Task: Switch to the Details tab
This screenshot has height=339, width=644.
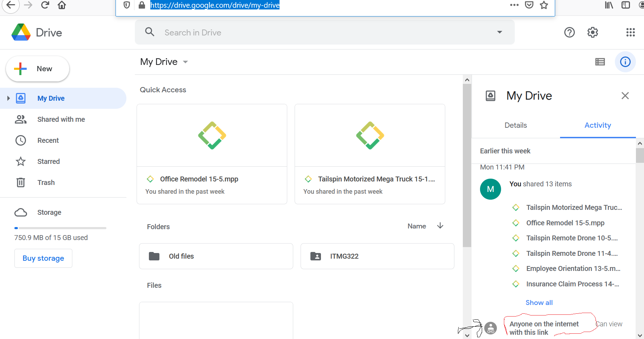Action: (x=515, y=125)
